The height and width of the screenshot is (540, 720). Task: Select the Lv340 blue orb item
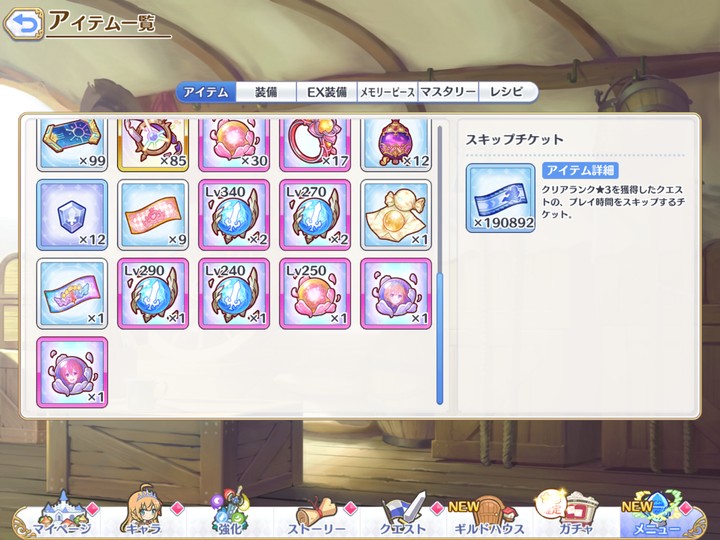234,215
